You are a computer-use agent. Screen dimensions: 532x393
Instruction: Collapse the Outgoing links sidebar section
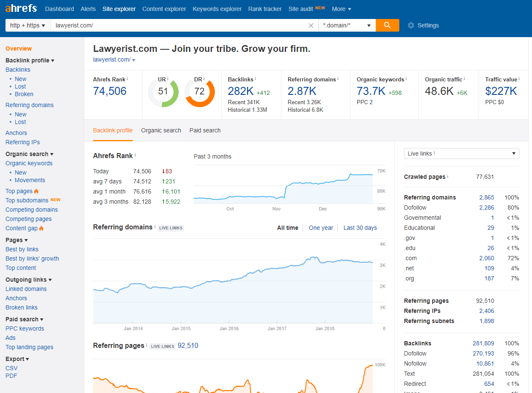click(x=29, y=280)
